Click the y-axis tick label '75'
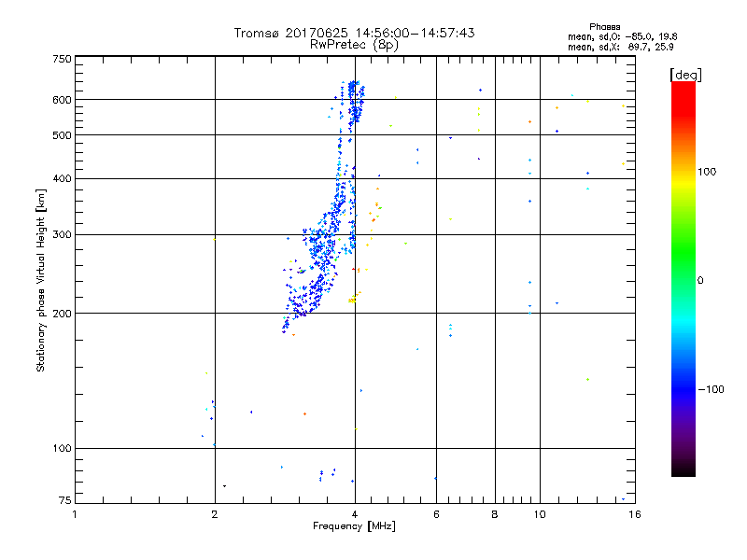This screenshot has width=747, height=560. [x=65, y=500]
